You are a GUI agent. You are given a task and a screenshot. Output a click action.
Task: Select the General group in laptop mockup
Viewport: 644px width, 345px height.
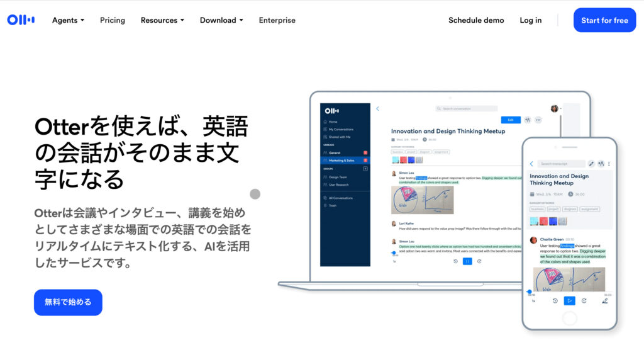click(x=345, y=152)
